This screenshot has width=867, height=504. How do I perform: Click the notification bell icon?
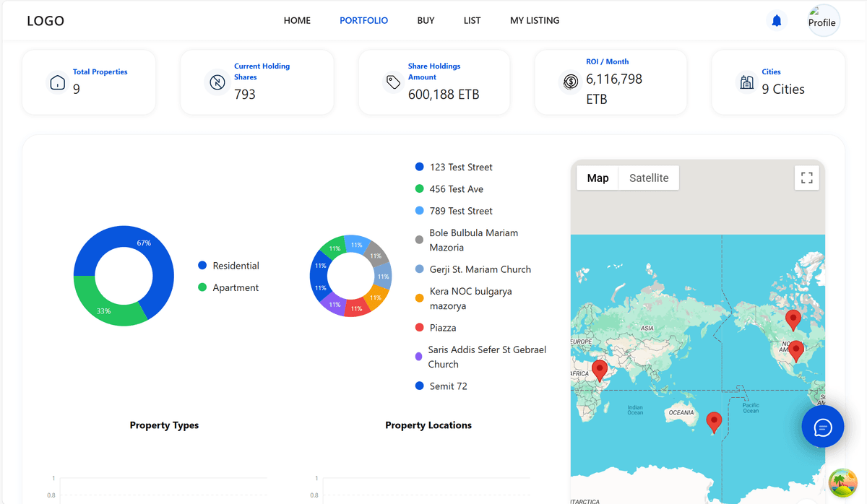776,20
